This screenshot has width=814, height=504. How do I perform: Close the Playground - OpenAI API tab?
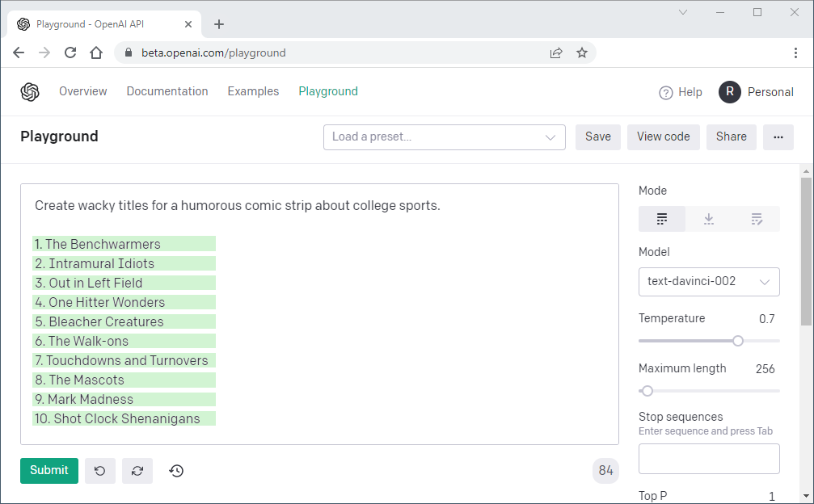pos(188,24)
